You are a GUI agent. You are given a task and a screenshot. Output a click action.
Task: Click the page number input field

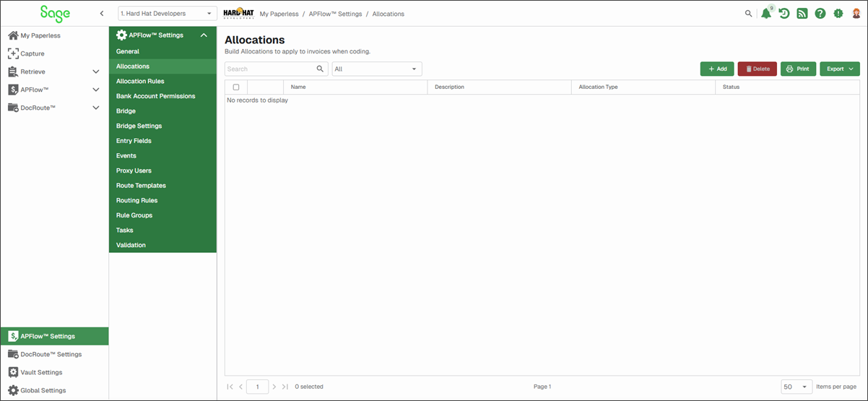[x=258, y=387]
